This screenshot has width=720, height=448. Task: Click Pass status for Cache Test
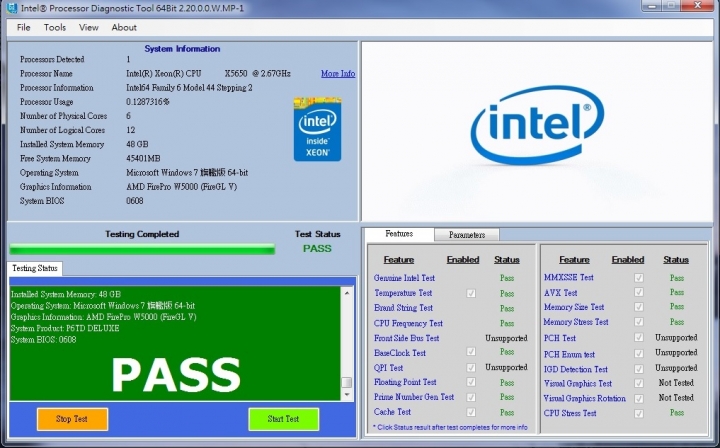point(507,413)
